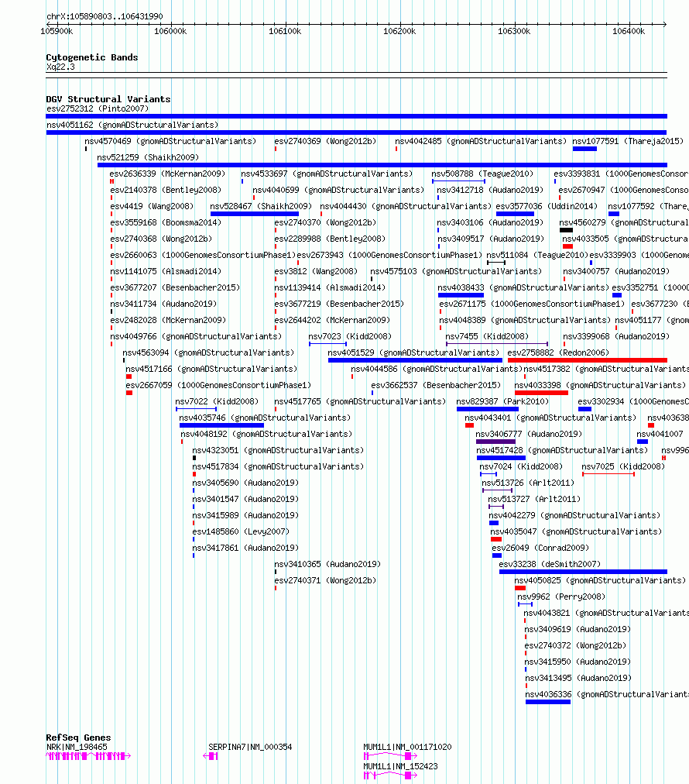689x784 pixels.
Task: Click the nsv7024 (Kidd2008) label
Action: click(x=521, y=466)
